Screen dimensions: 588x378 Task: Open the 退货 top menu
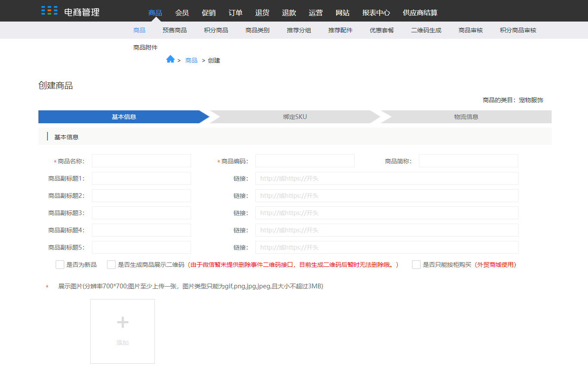pyautogui.click(x=262, y=13)
